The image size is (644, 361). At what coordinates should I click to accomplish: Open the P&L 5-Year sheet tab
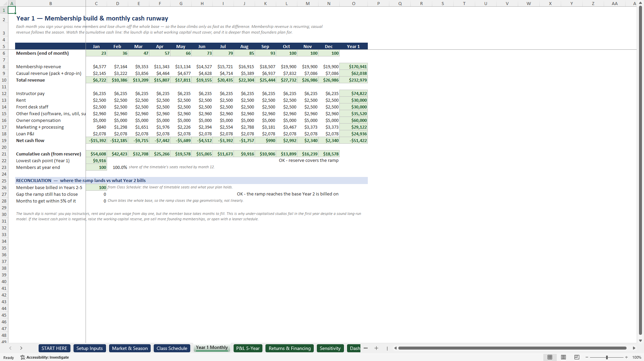pyautogui.click(x=248, y=348)
